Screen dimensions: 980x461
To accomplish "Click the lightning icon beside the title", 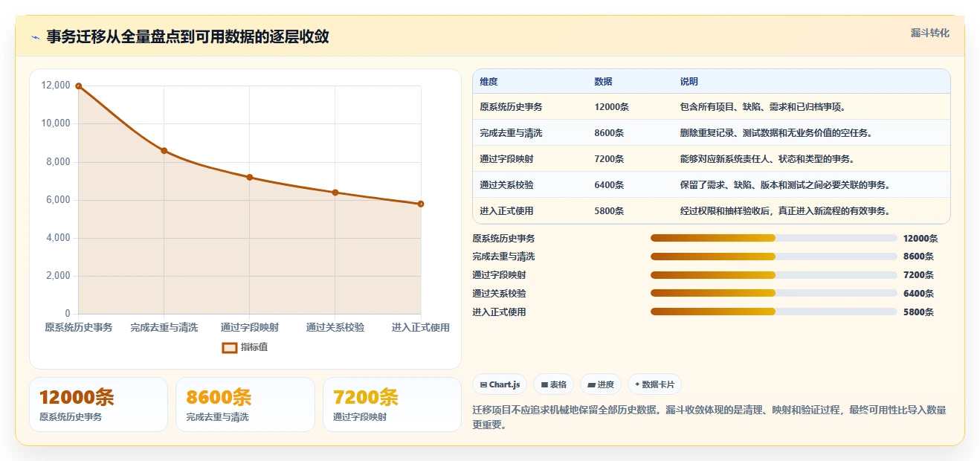I will 35,37.
